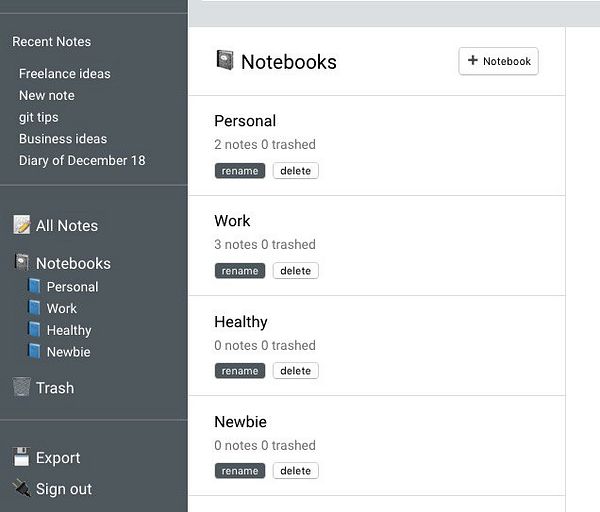Rename the Healthy notebook
The image size is (600, 512).
tap(240, 371)
